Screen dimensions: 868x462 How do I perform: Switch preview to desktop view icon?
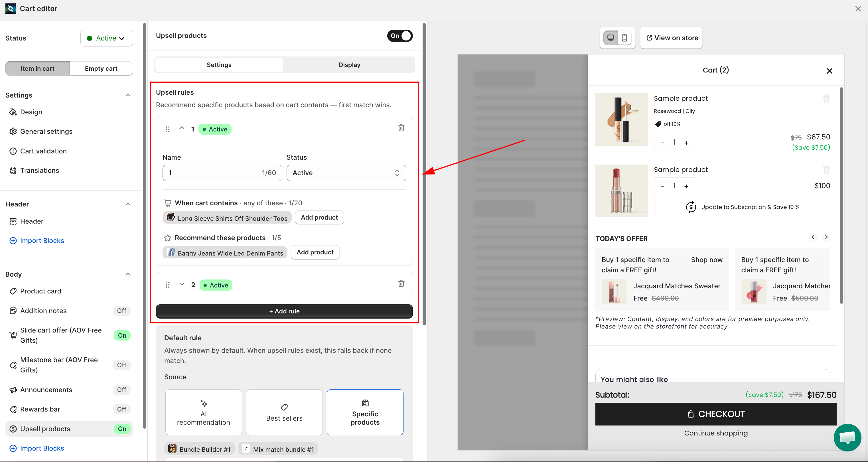point(611,38)
